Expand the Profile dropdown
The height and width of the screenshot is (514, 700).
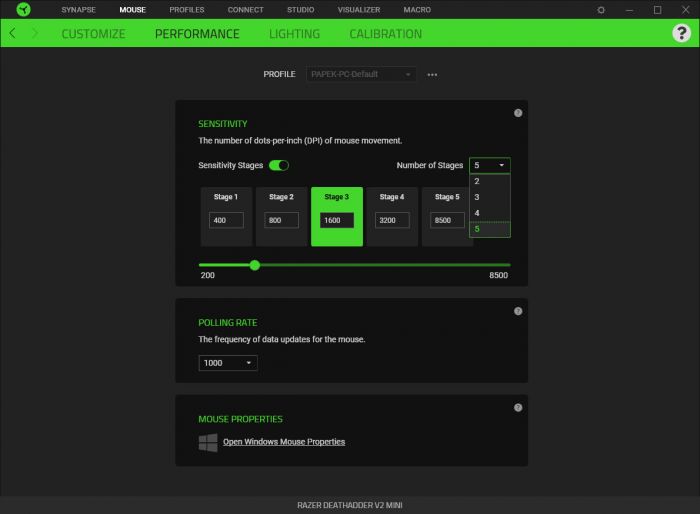[361, 74]
